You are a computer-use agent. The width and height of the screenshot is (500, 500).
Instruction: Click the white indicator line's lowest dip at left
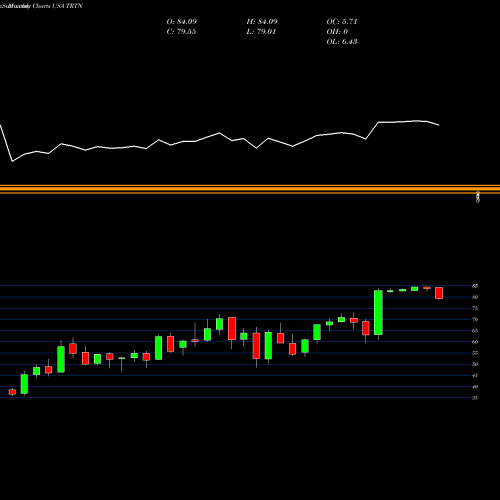pyautogui.click(x=12, y=161)
